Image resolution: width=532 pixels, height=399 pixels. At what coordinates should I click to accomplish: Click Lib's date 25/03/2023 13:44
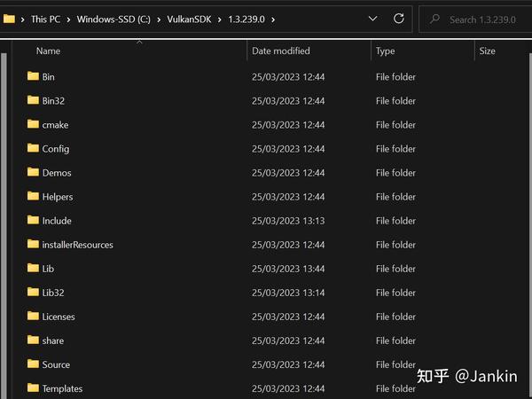288,269
